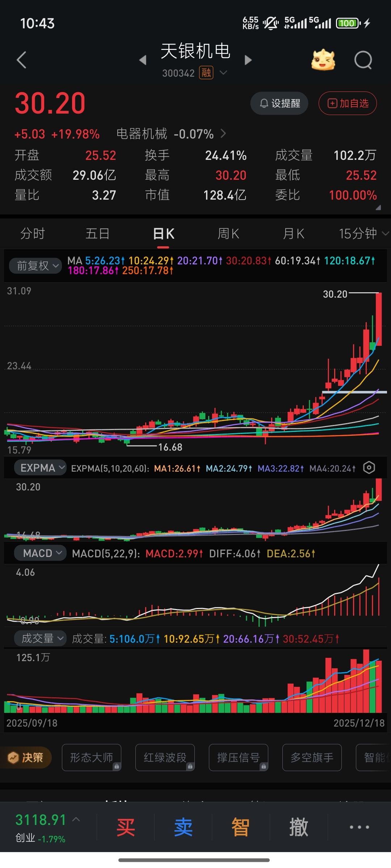
Task: Open 15分钟 period dropdown
Action: point(363,234)
